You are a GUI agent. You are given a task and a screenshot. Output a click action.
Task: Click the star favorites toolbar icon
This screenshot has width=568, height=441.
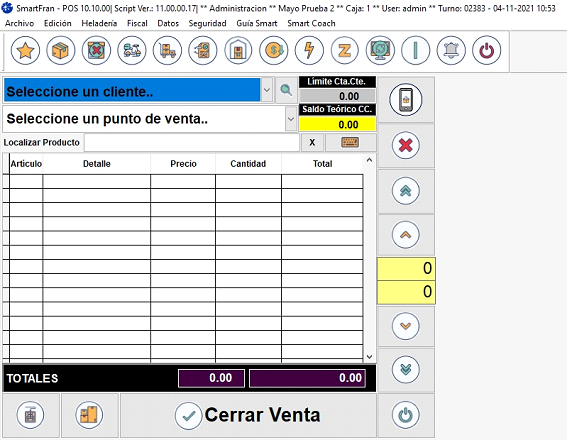[25, 50]
